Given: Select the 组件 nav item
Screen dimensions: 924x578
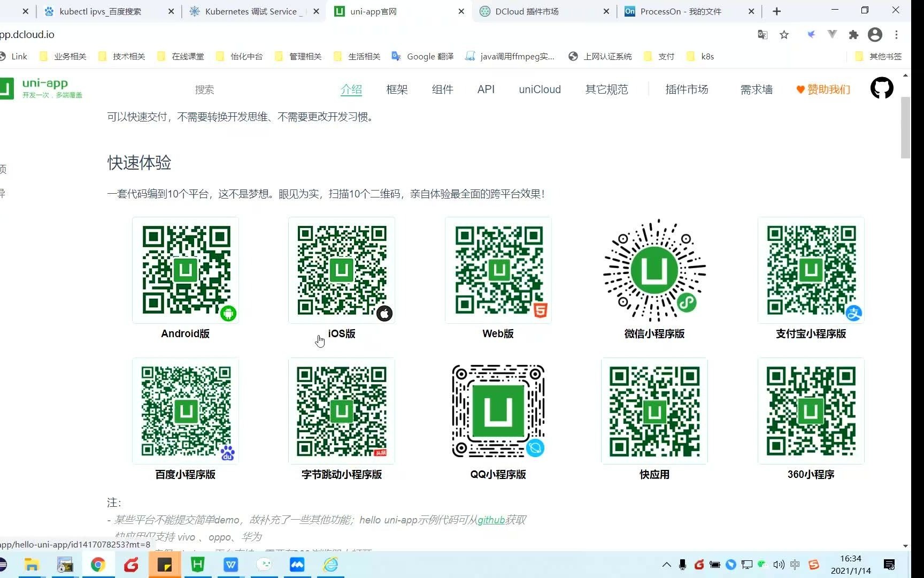Looking at the screenshot, I should coord(443,89).
